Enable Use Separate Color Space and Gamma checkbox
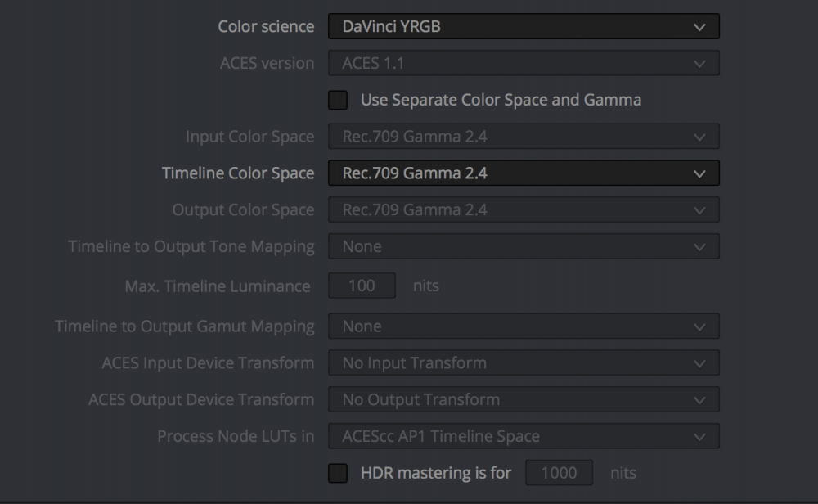 (x=338, y=101)
